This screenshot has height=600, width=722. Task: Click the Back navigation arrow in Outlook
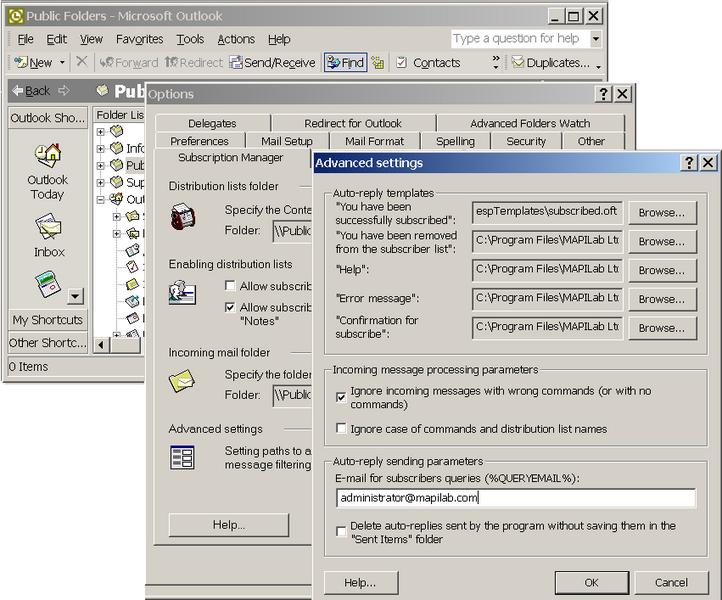pyautogui.click(x=31, y=91)
